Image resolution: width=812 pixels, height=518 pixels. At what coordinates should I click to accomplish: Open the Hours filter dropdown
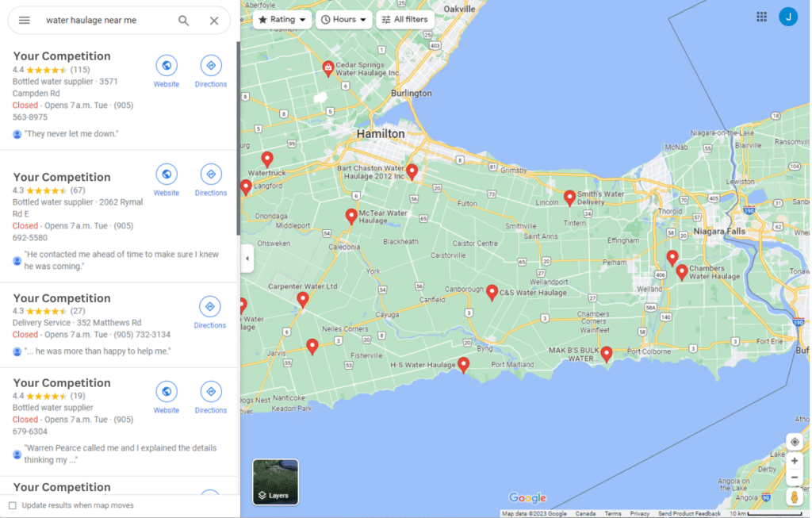[344, 20]
